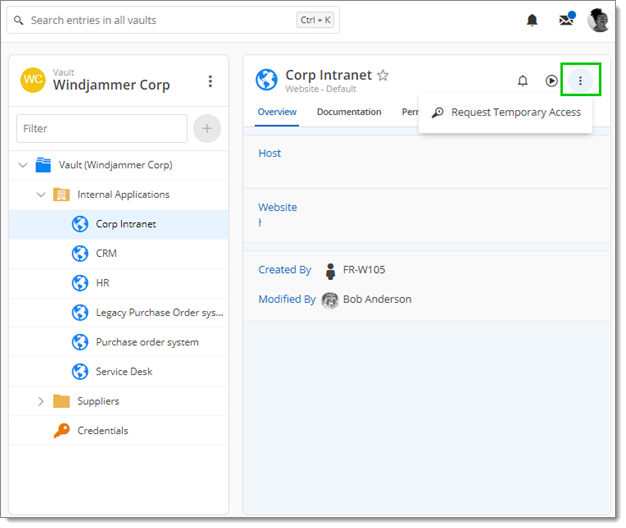
Task: Launch the entry with play button
Action: tap(551, 81)
